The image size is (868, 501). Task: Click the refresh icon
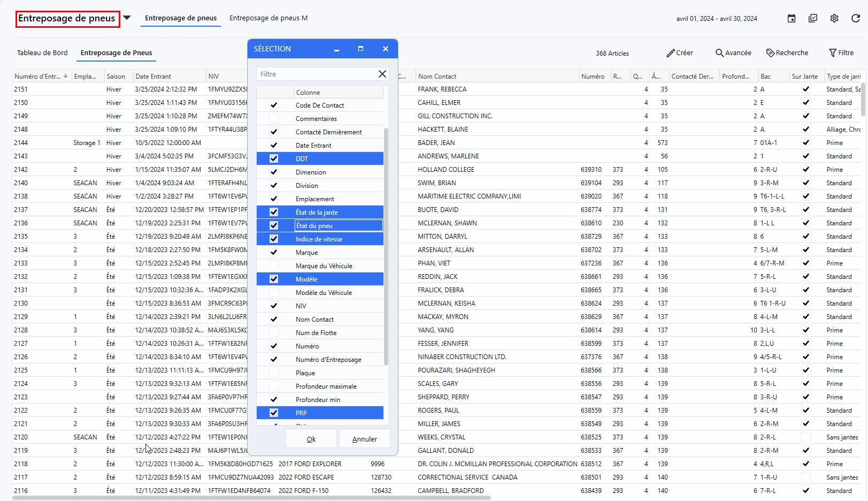pos(856,18)
